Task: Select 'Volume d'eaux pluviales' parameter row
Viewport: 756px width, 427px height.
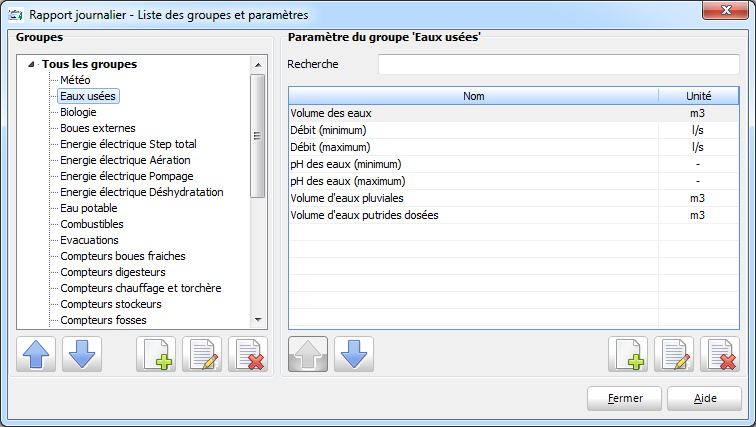Action: (513, 198)
